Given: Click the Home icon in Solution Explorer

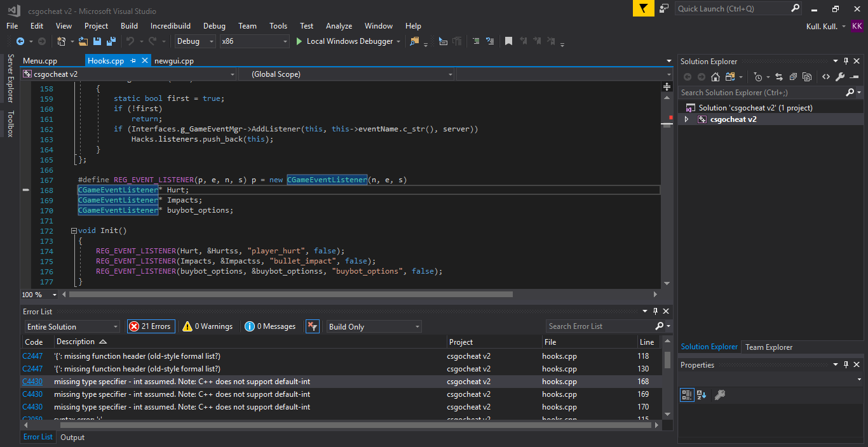Looking at the screenshot, I should click(x=715, y=77).
